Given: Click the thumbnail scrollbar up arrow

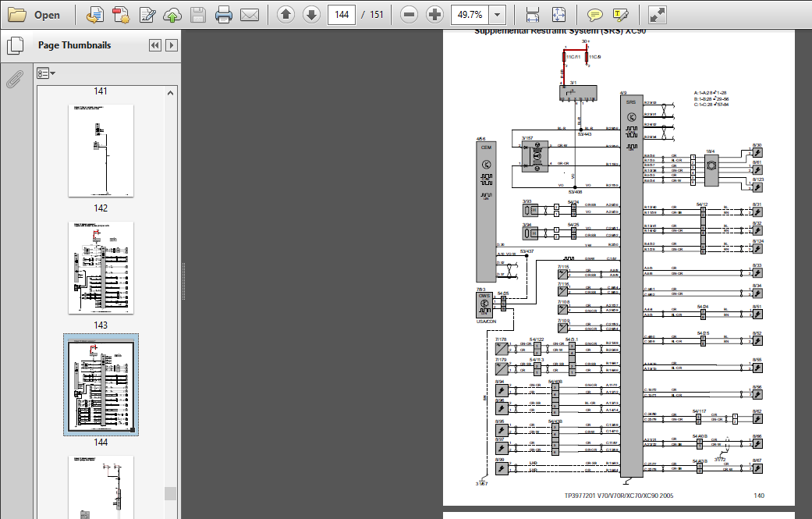Looking at the screenshot, I should coord(170,93).
